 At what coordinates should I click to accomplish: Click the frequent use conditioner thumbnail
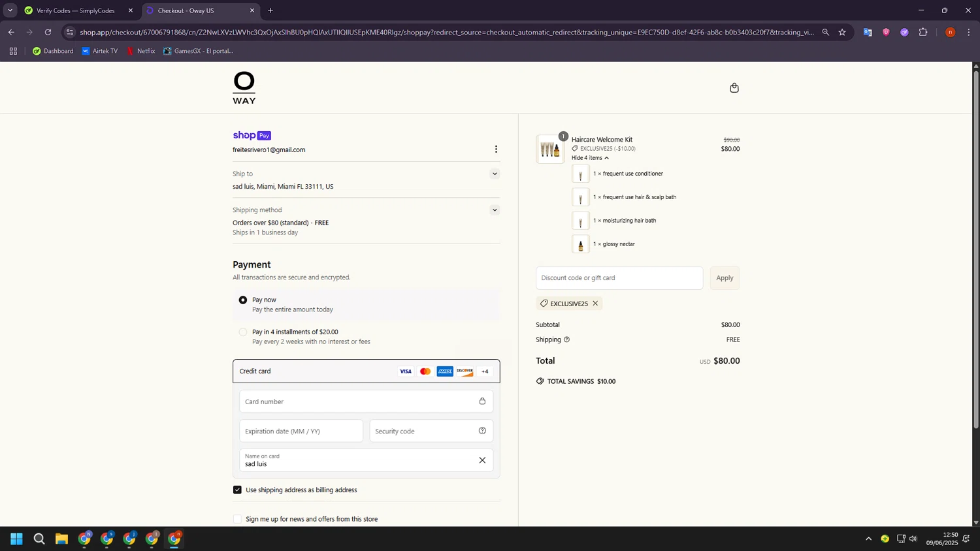click(x=580, y=174)
